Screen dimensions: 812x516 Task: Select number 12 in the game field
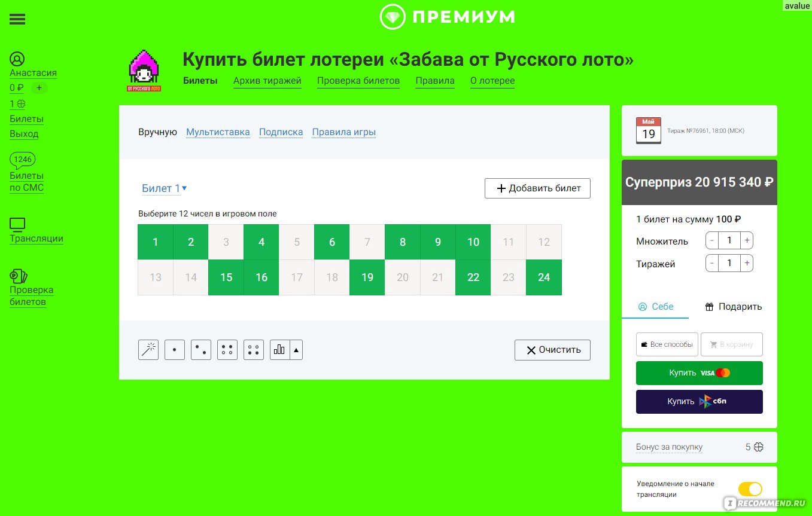[544, 242]
